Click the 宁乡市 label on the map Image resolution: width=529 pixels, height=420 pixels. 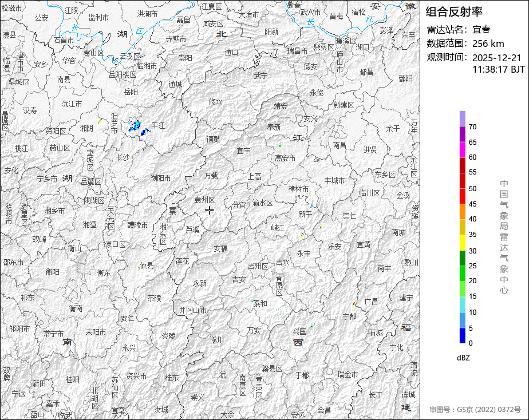coord(47,179)
